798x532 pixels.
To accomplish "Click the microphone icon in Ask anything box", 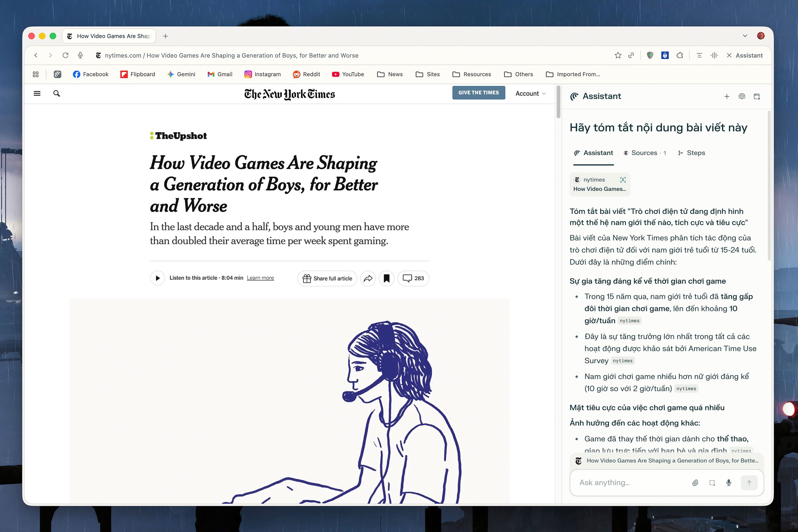I will [729, 483].
